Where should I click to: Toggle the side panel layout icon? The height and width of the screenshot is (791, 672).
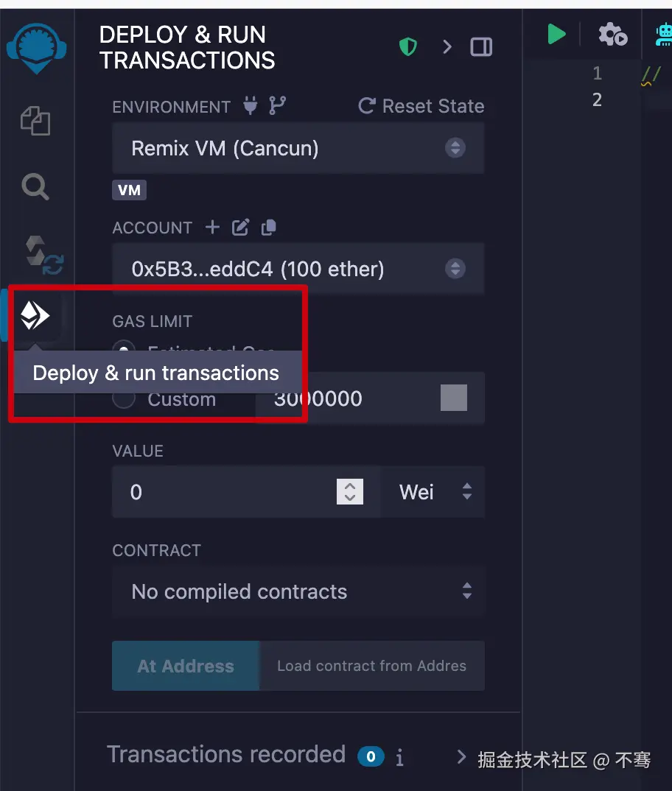coord(481,47)
